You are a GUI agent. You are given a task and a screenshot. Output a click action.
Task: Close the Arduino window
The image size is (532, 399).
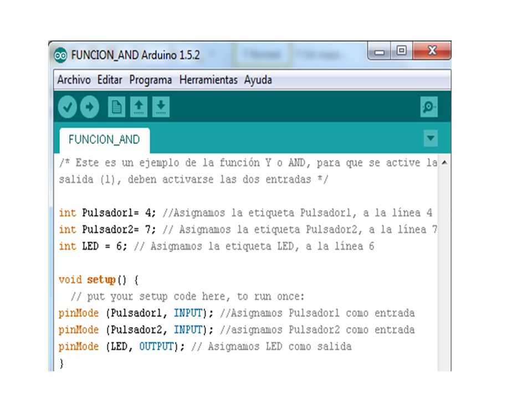432,51
